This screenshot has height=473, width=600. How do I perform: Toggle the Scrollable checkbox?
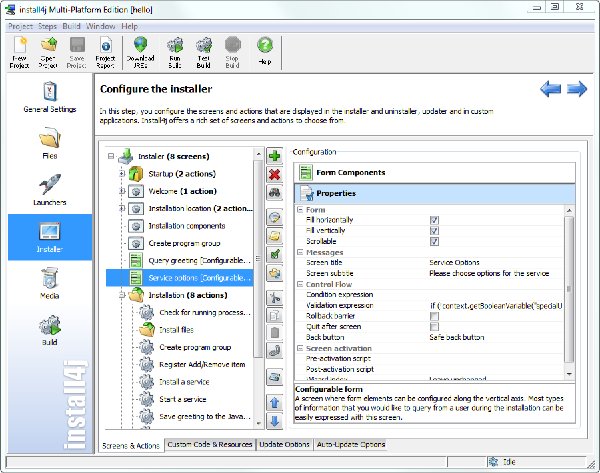point(434,241)
